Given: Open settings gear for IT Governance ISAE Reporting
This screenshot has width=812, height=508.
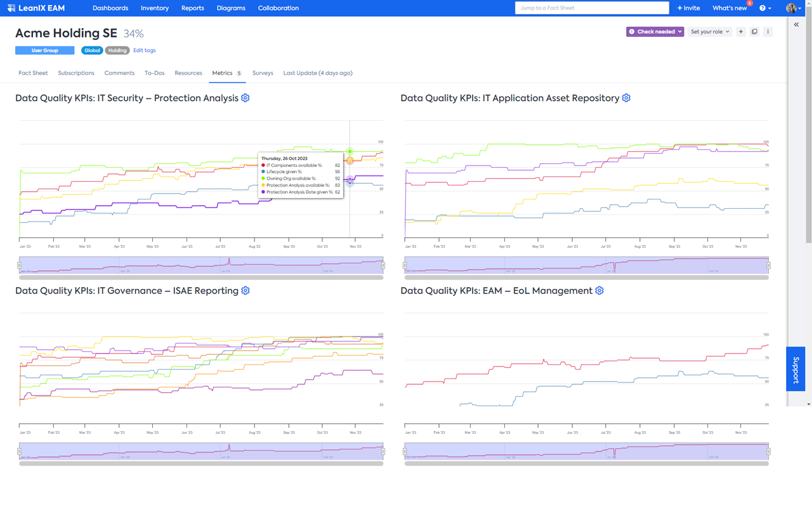Looking at the screenshot, I should (246, 291).
